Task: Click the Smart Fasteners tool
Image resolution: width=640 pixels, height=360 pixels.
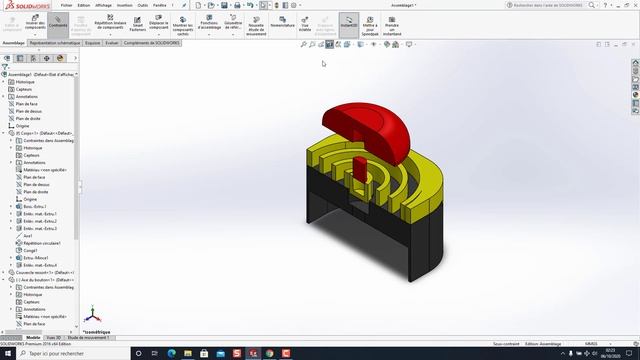Action: pyautogui.click(x=138, y=24)
